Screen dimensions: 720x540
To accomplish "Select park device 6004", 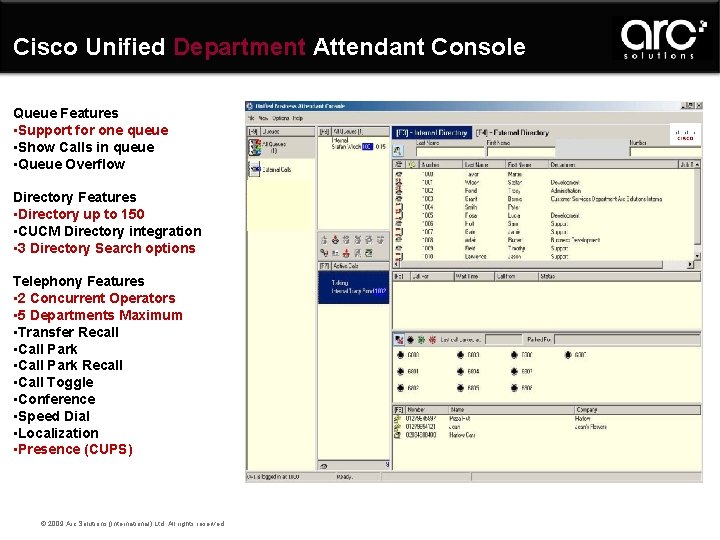I will tap(468, 371).
